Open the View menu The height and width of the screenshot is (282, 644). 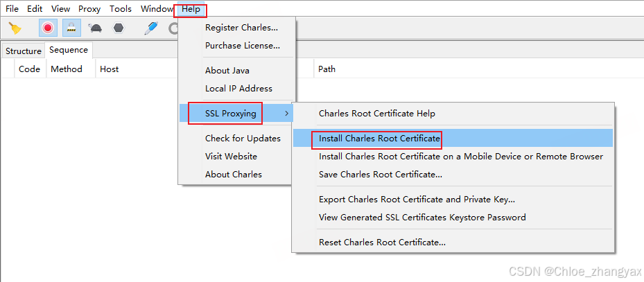pos(60,8)
